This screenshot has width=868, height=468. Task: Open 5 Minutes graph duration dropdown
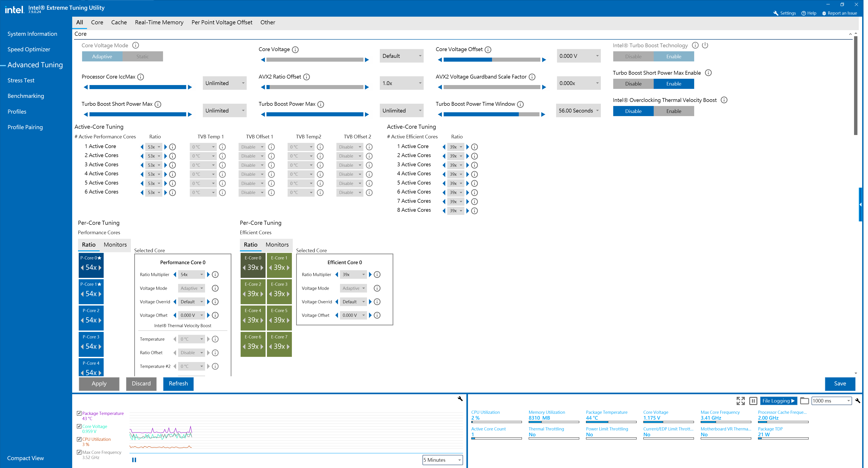[442, 460]
